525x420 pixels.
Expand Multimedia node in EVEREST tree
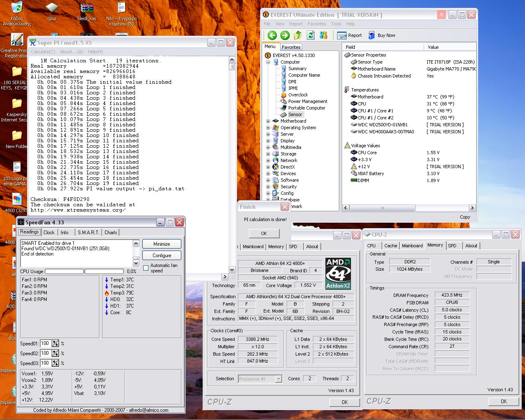click(x=268, y=147)
